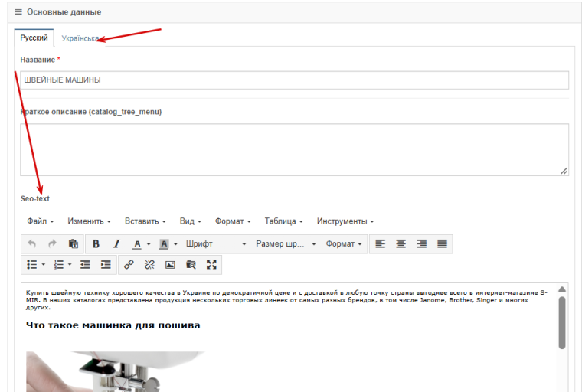Viewport: 582px width, 392px height.
Task: Click the text area resize handle
Action: click(564, 171)
